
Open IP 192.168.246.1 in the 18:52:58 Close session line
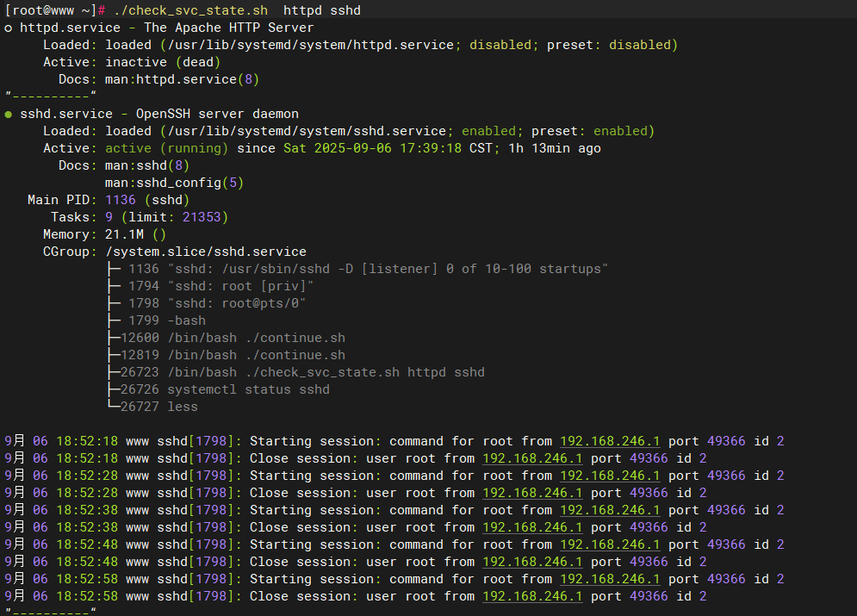coord(532,596)
